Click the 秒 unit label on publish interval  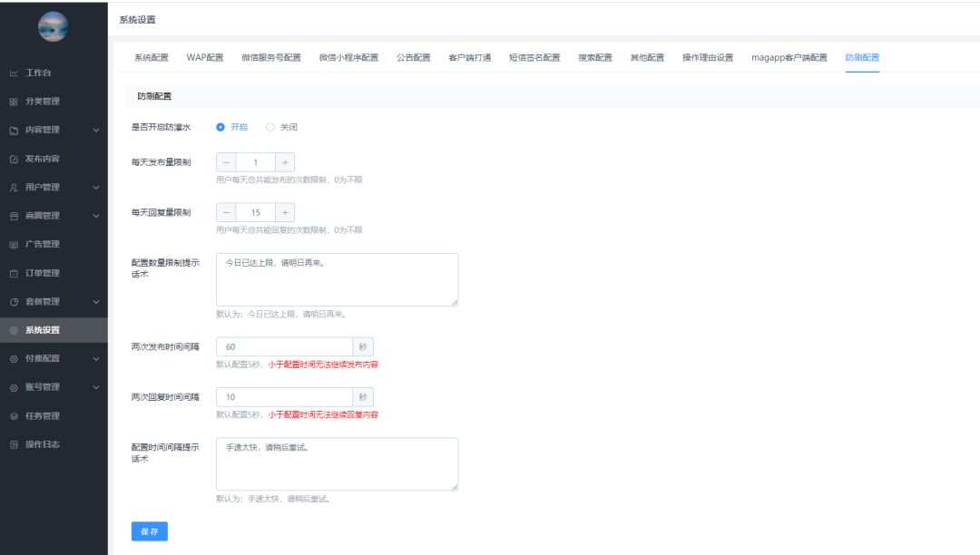coord(363,346)
